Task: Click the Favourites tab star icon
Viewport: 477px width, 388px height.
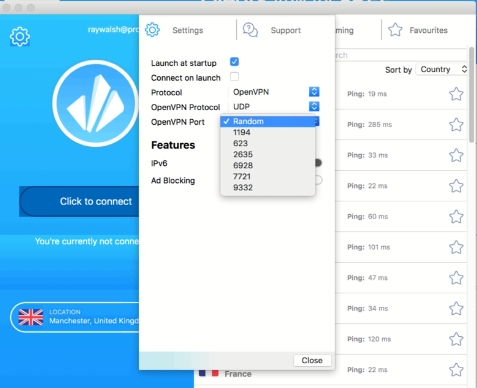Action: tap(395, 30)
